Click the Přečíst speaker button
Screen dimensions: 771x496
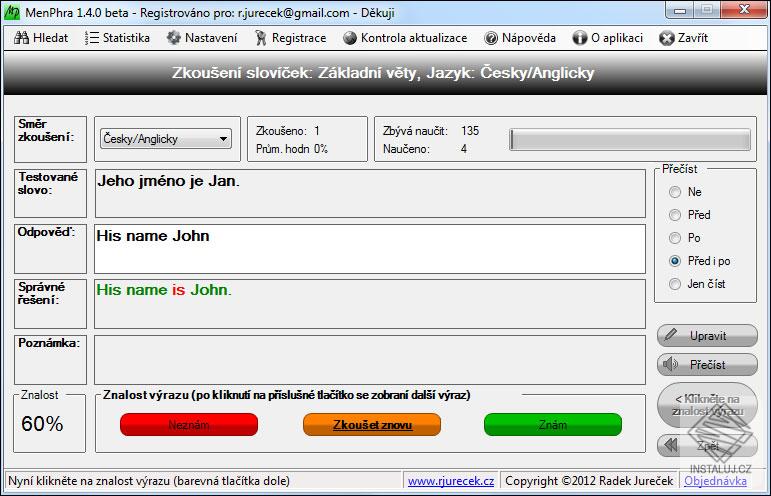point(707,364)
